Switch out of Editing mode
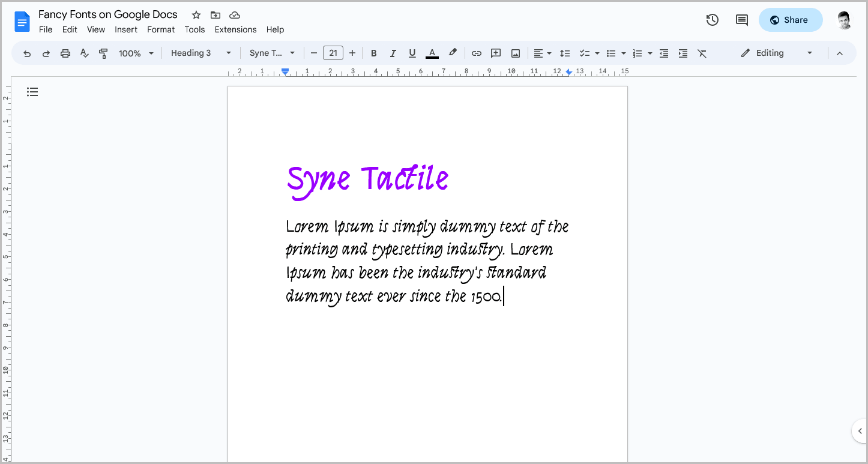 [810, 53]
